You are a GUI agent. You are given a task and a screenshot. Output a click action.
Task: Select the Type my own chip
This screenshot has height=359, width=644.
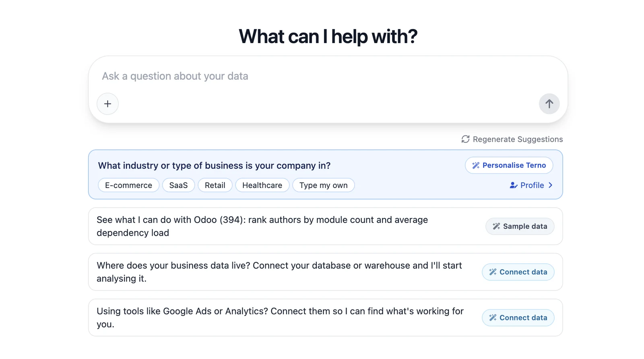[x=324, y=185]
